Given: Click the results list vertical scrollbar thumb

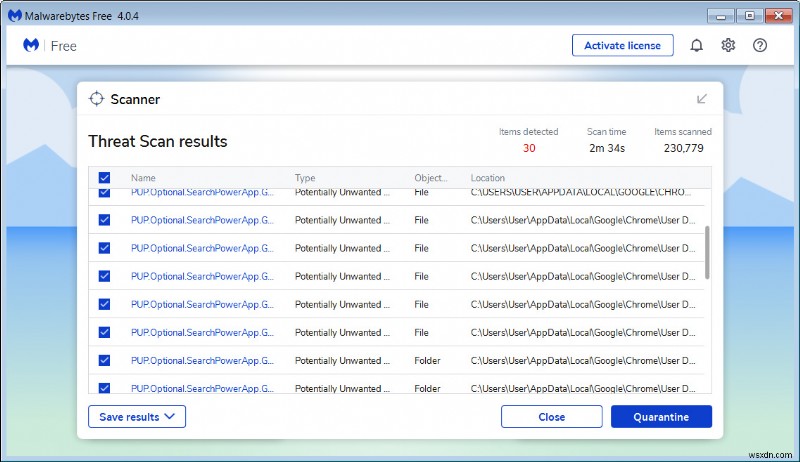Looking at the screenshot, I should (x=707, y=252).
